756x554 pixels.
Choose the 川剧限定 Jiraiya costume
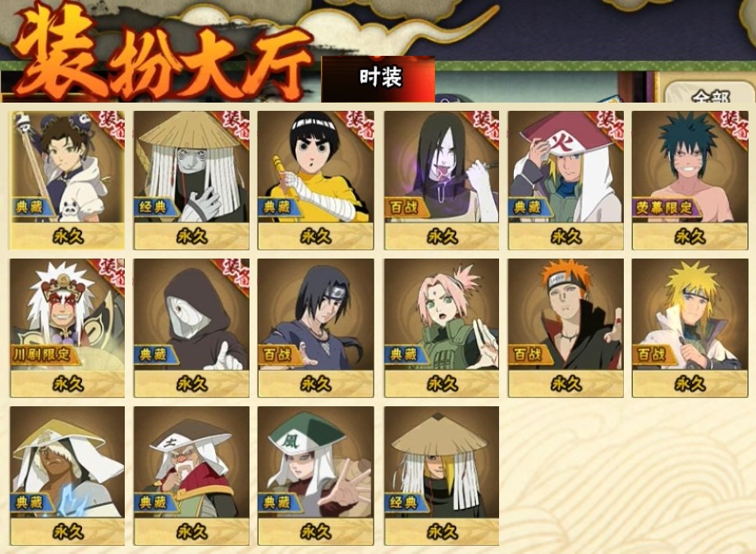click(67, 327)
